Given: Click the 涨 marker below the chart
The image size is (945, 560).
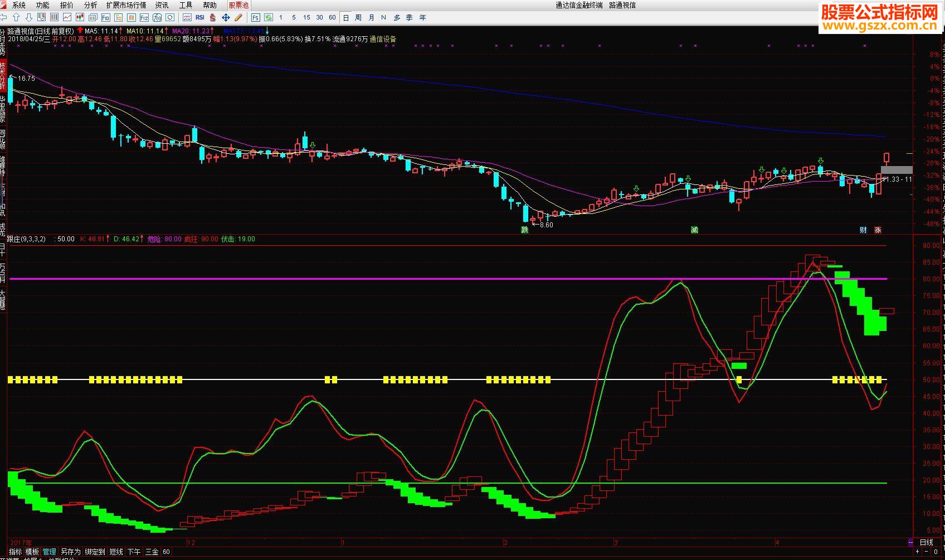Looking at the screenshot, I should 878,230.
